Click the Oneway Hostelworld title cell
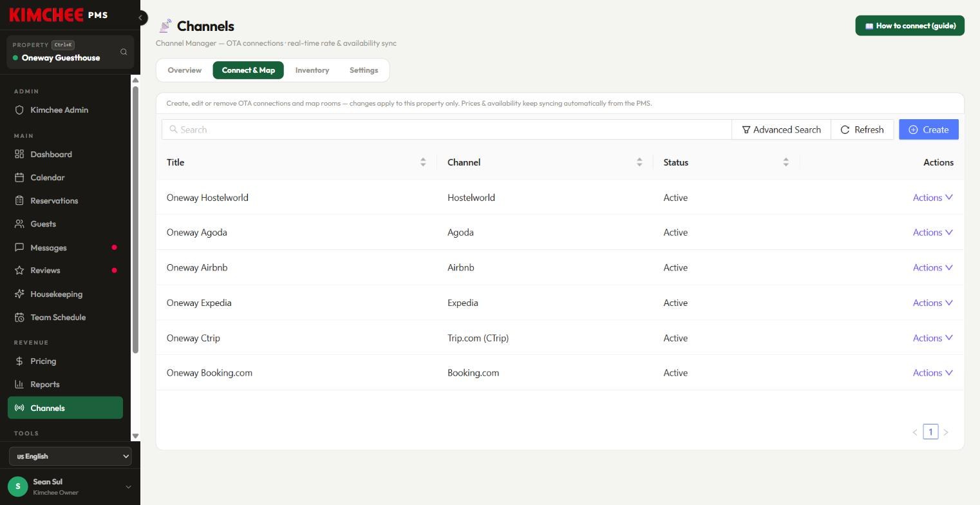This screenshot has width=980, height=505. pos(207,198)
